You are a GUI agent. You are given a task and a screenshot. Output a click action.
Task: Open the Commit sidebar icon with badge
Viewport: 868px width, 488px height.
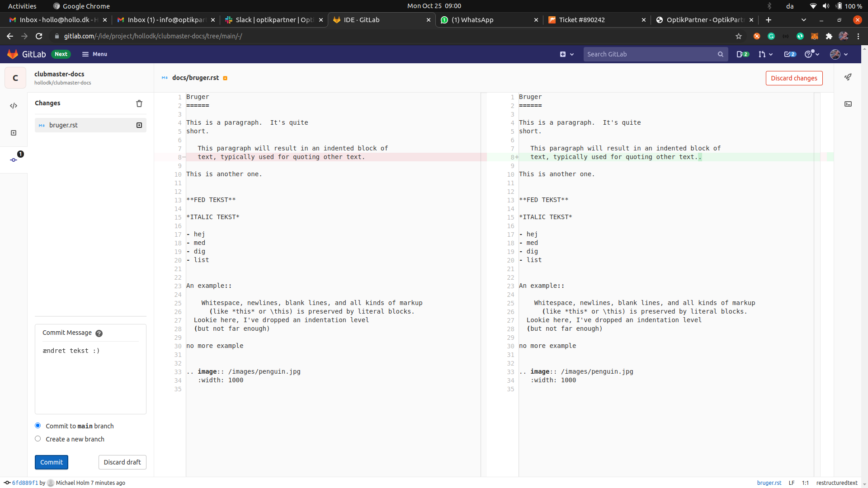[x=14, y=159]
